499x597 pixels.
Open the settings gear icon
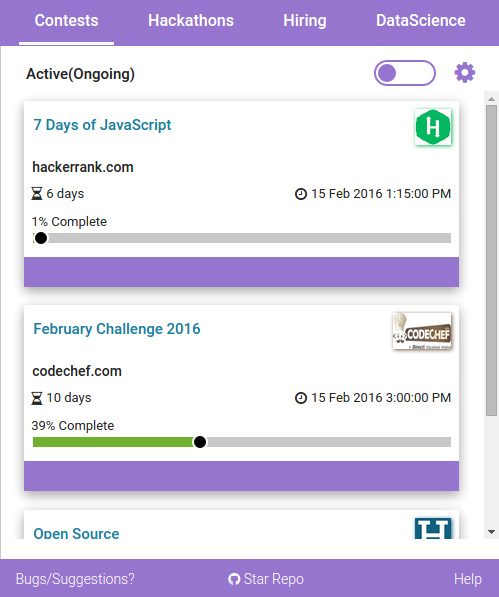coord(464,73)
